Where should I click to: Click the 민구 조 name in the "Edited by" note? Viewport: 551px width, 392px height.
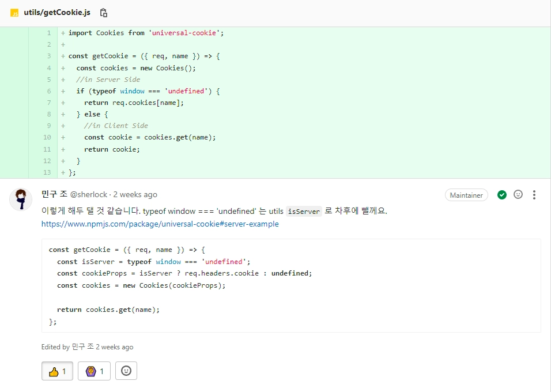tap(82, 347)
